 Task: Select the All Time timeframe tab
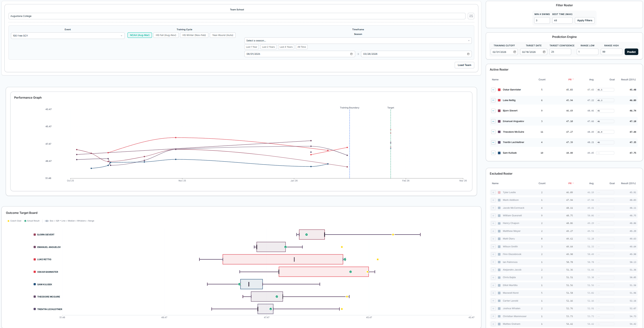point(301,47)
